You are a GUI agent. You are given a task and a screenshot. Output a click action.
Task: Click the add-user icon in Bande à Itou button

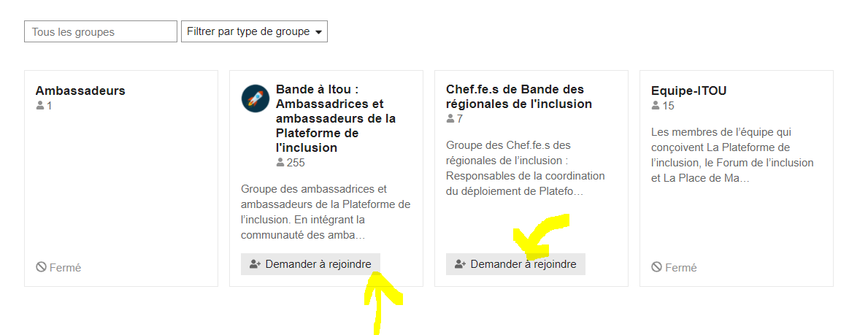(256, 265)
